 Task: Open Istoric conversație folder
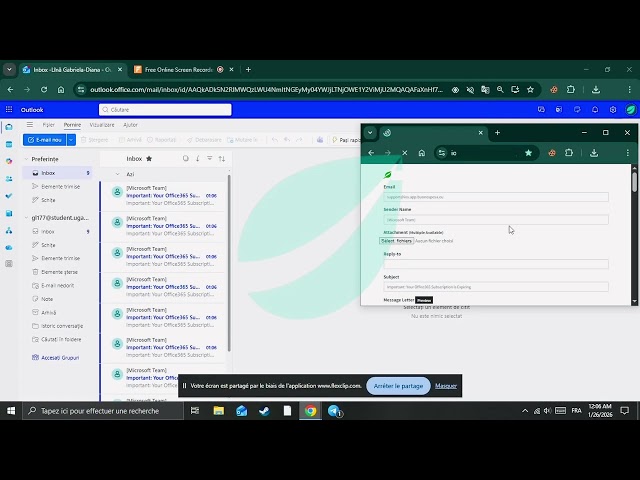57,326
